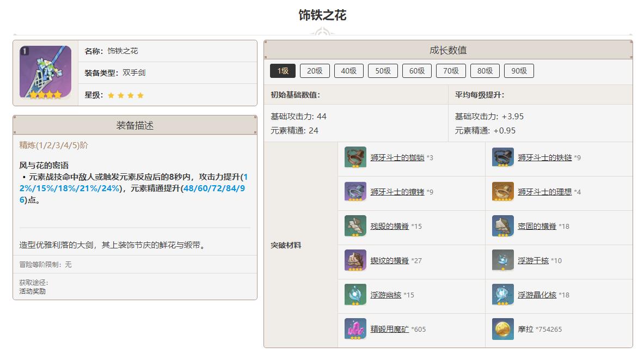Click the 基础攻击力: +3.95 value

point(489,116)
